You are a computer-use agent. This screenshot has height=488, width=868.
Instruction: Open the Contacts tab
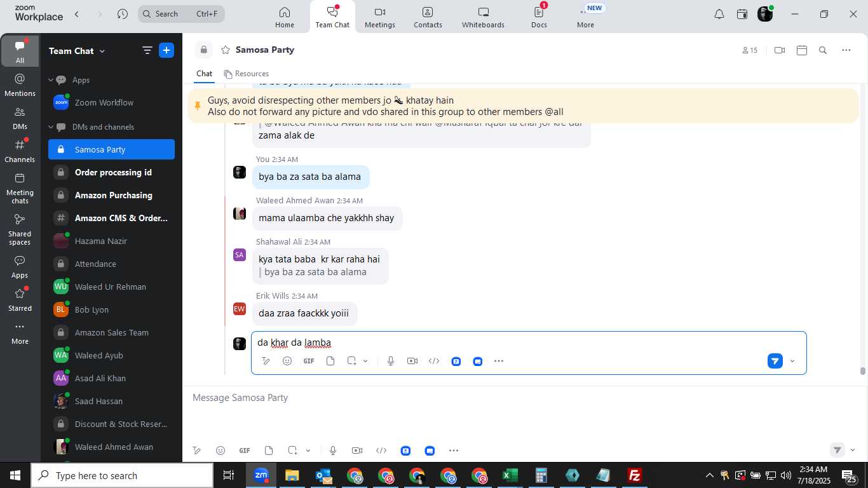pos(428,17)
